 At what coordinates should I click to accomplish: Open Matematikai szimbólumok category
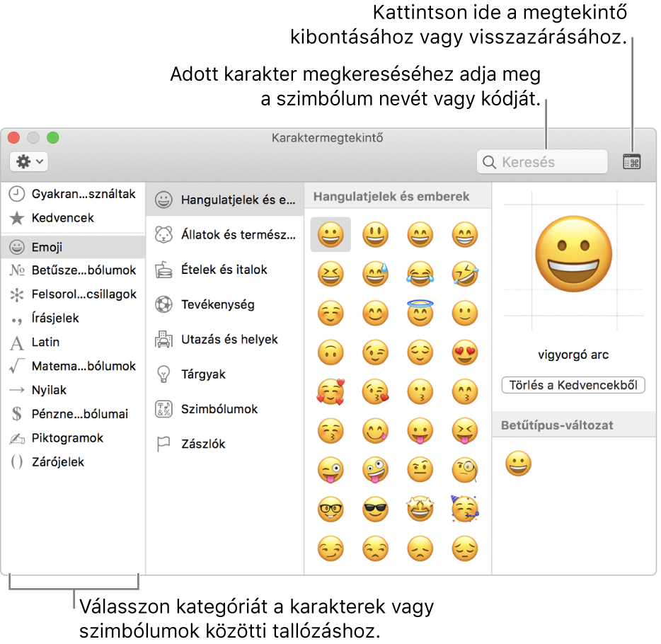72,367
